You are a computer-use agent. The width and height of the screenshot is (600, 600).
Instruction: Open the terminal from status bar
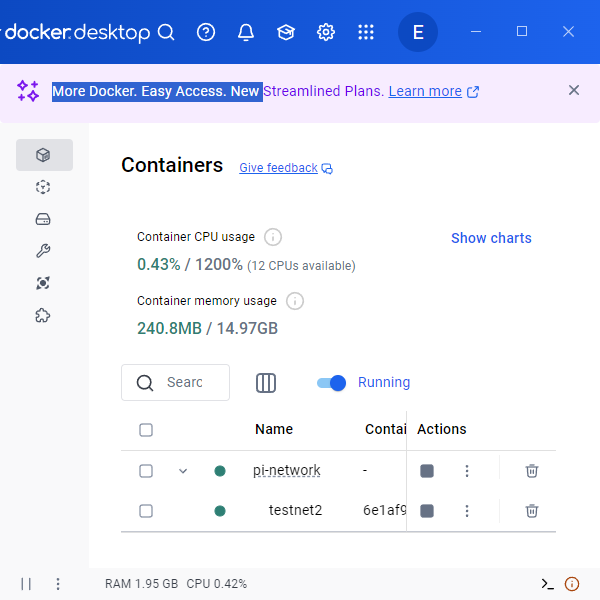tap(548, 584)
